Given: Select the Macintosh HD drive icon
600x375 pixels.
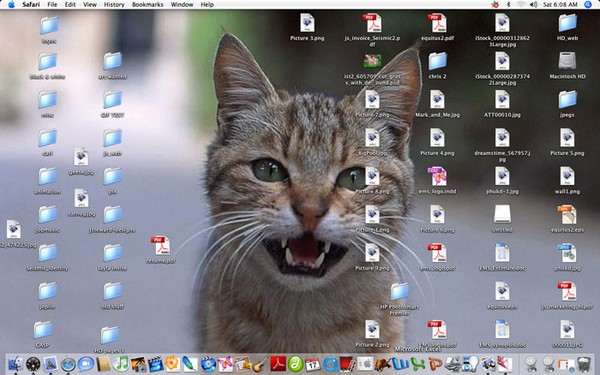Looking at the screenshot, I should pos(567,60).
